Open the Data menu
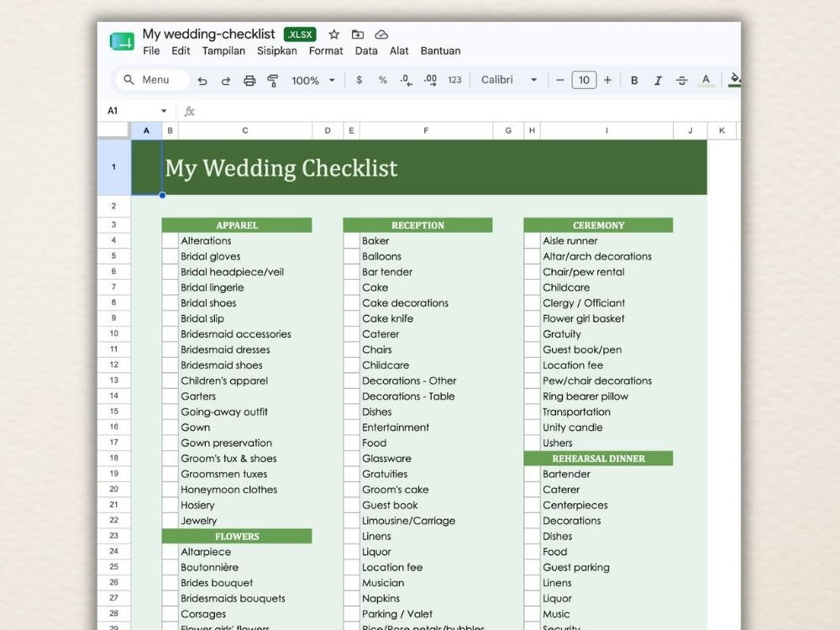 click(x=366, y=51)
